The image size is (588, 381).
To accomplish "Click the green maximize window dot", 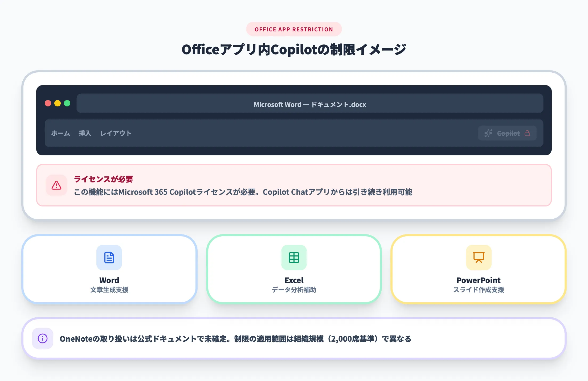I will coord(67,103).
